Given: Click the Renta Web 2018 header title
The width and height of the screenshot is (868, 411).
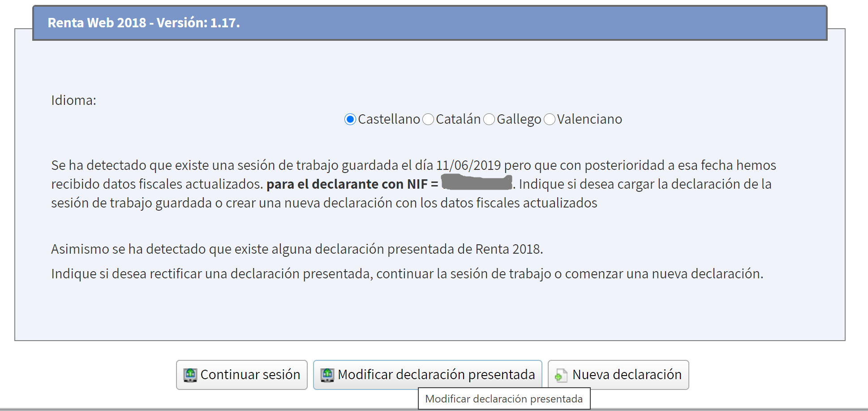Looking at the screenshot, I should tap(144, 23).
